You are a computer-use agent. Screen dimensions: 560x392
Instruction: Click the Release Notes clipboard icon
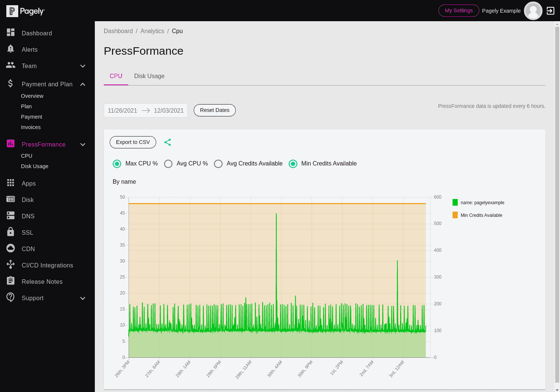[x=11, y=281]
